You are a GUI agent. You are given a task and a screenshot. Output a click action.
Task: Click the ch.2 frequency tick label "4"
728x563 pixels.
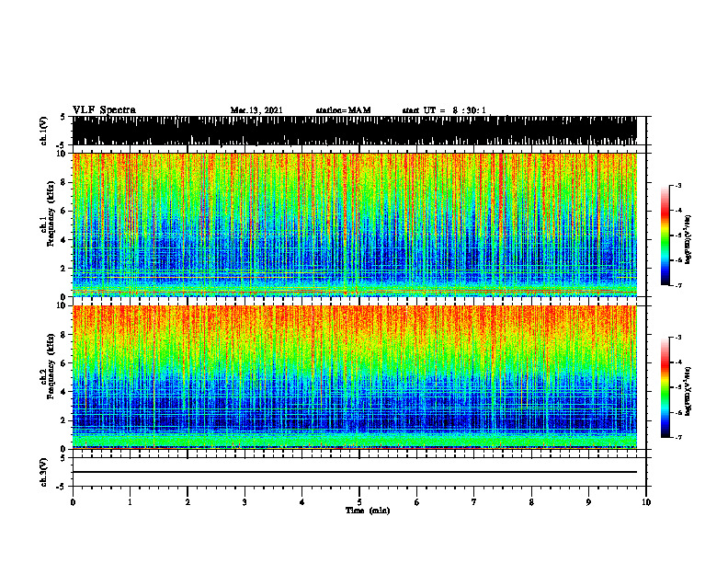click(64, 392)
